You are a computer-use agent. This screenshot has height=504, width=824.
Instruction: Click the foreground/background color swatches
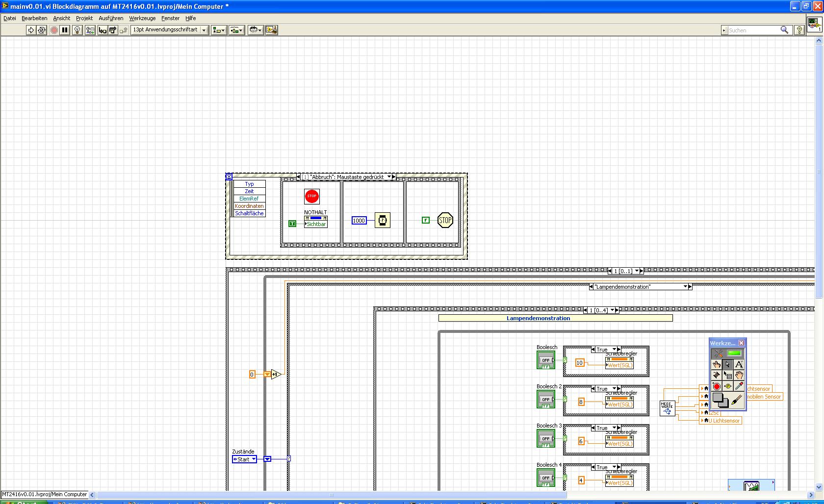(x=721, y=400)
